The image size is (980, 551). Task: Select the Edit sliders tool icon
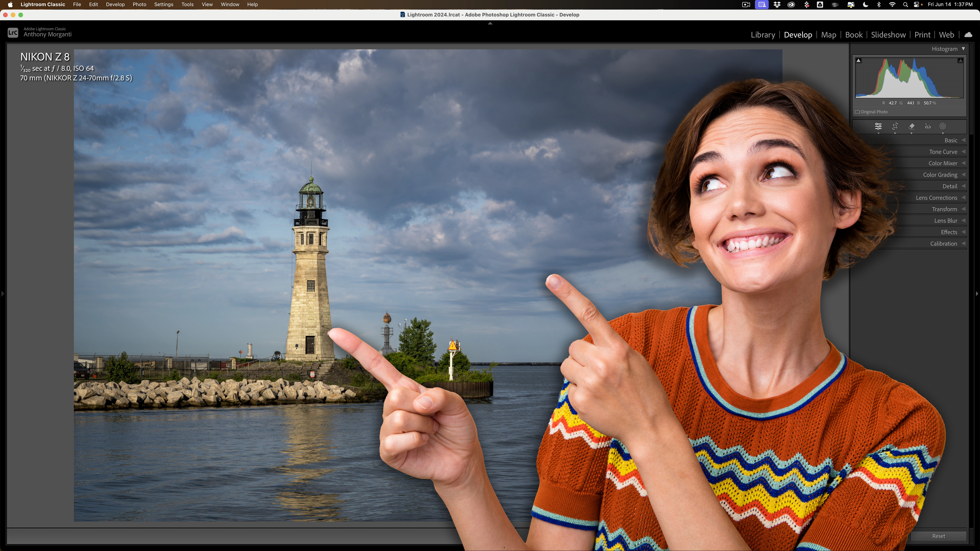click(878, 127)
